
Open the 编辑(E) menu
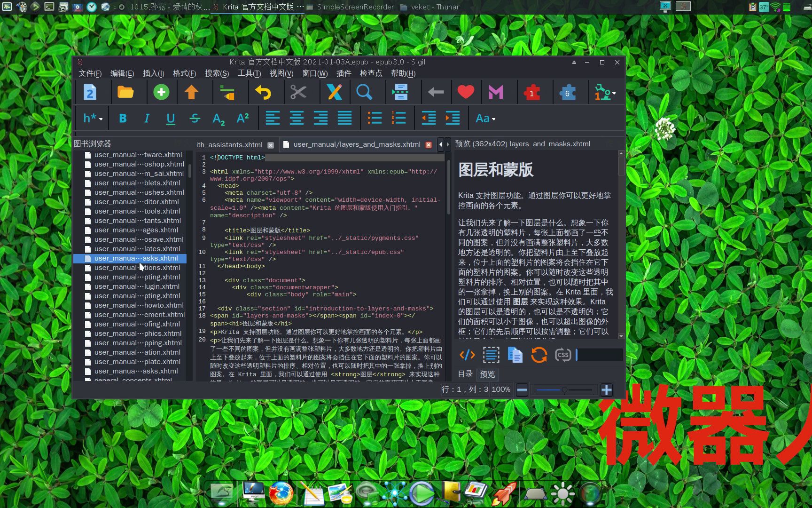122,73
